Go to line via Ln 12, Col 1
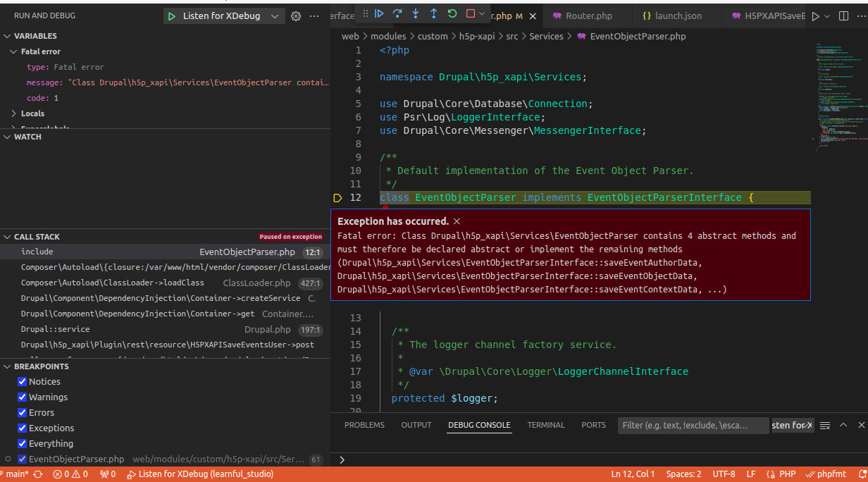The image size is (868, 482). pos(633,474)
